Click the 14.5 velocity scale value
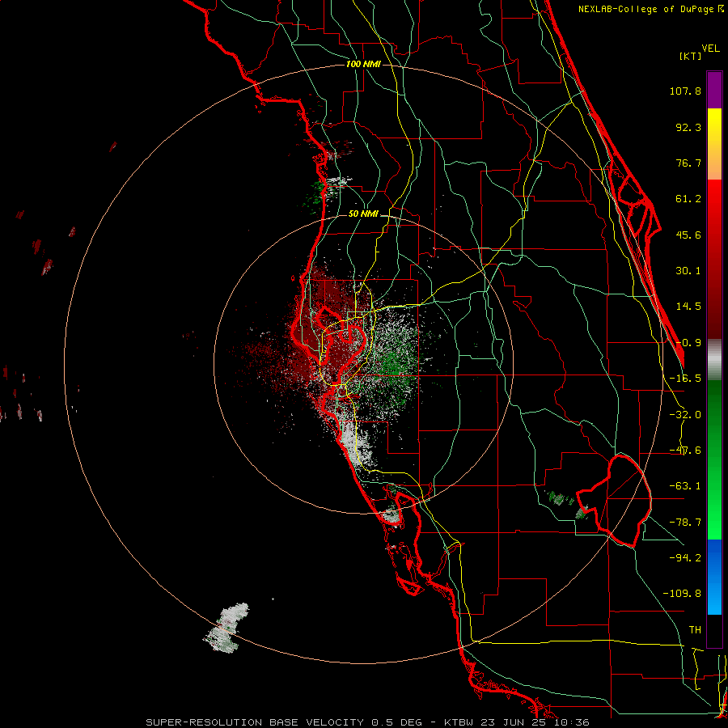 688,307
